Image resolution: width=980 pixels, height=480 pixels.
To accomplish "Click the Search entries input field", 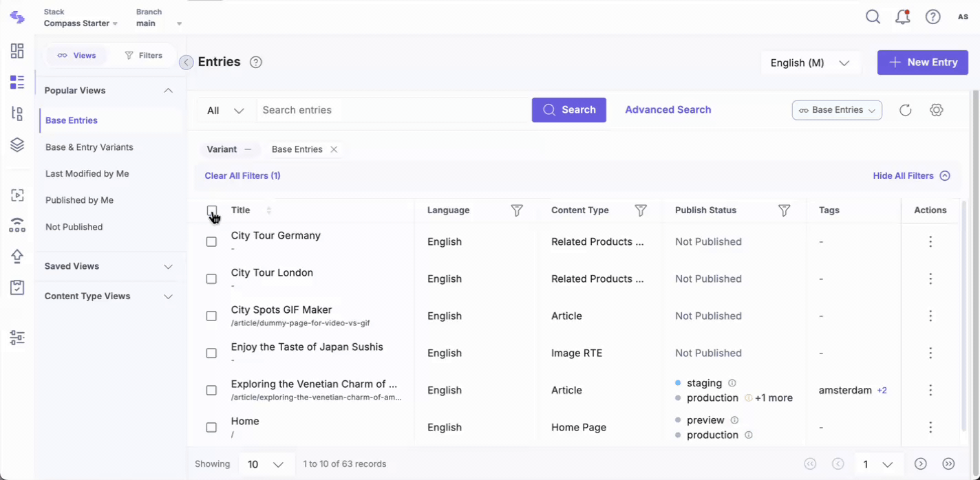I will click(x=392, y=110).
